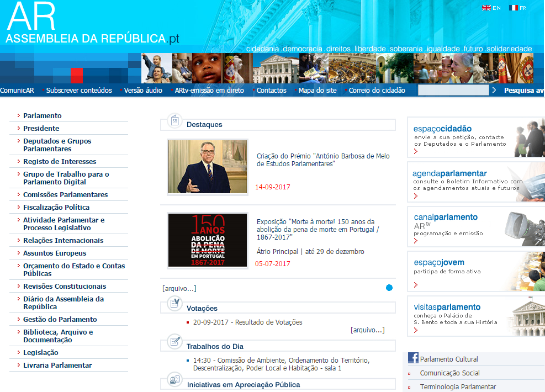Click the Destaques section document icon
Screen dimensions: 545x392
174,120
